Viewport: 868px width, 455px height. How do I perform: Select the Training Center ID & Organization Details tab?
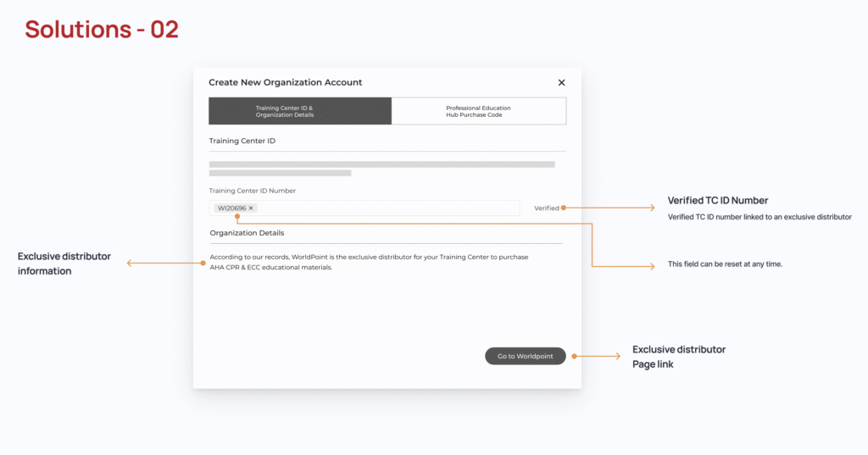(300, 111)
